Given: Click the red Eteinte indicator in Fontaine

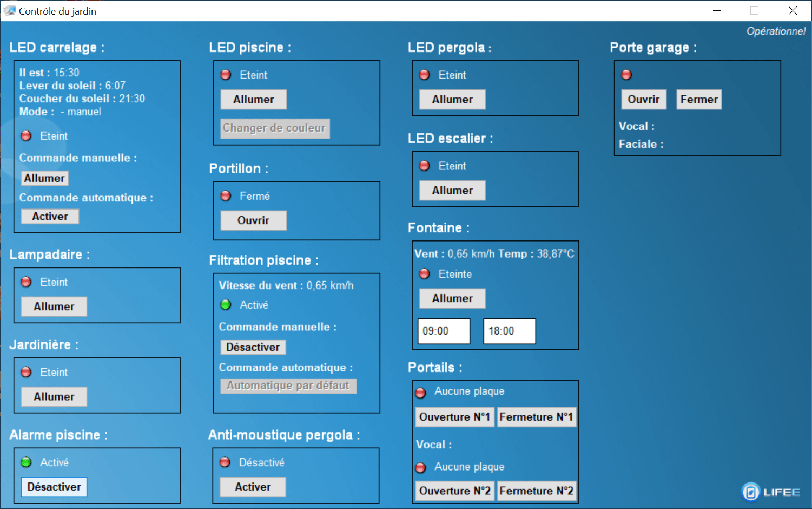Looking at the screenshot, I should pyautogui.click(x=425, y=274).
